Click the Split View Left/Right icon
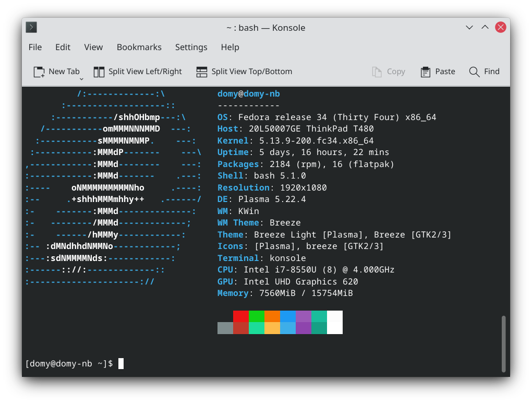Viewport: 532px width, 403px height. pos(99,72)
